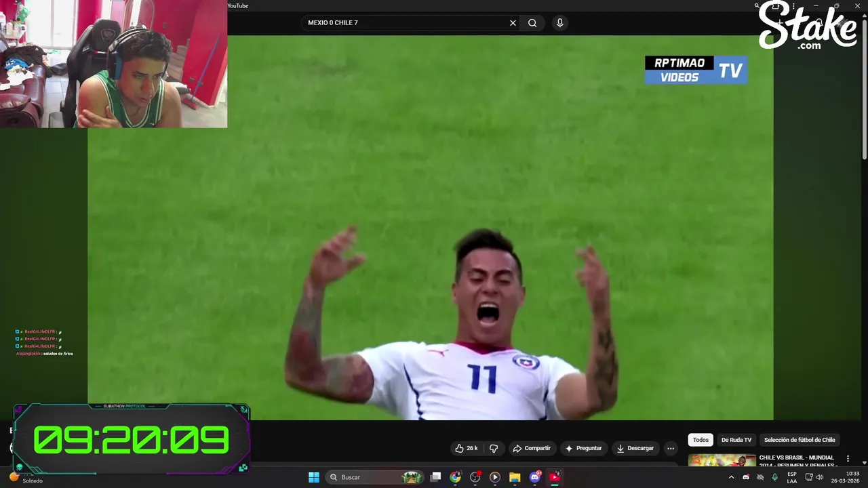Viewport: 868px width, 488px height.
Task: Click the RPTIMAO VIDEOS TV channel logo
Action: pyautogui.click(x=696, y=70)
